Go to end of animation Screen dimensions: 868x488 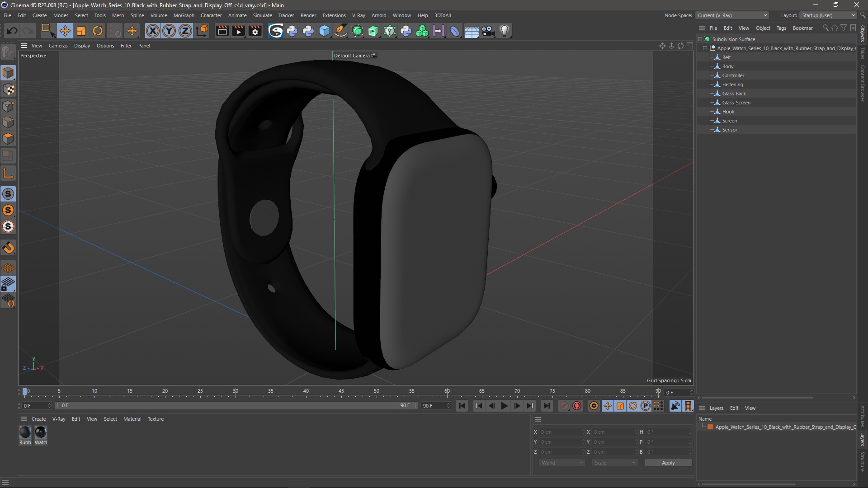coord(547,406)
